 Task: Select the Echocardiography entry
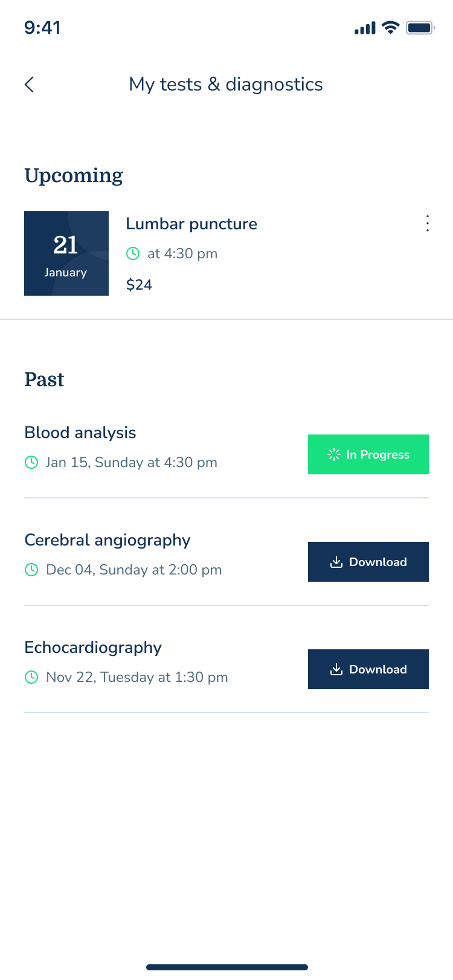point(93,647)
